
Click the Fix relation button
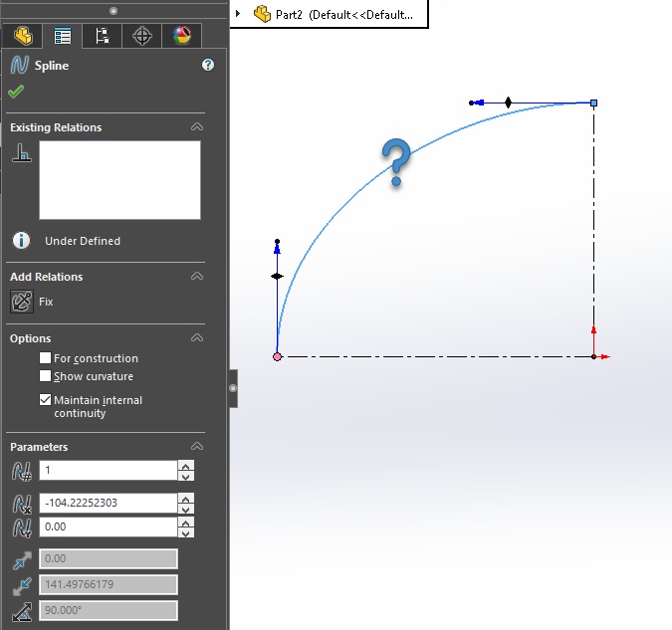point(22,302)
